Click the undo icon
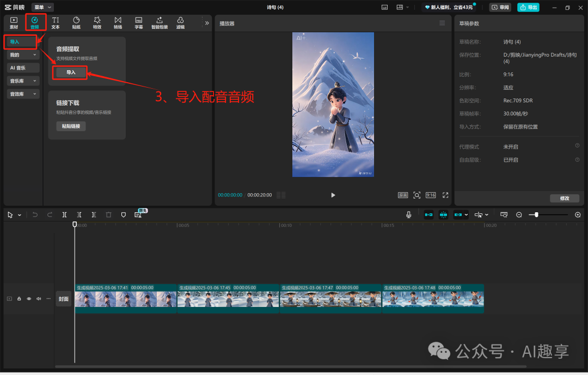The width and height of the screenshot is (588, 375). (x=35, y=215)
